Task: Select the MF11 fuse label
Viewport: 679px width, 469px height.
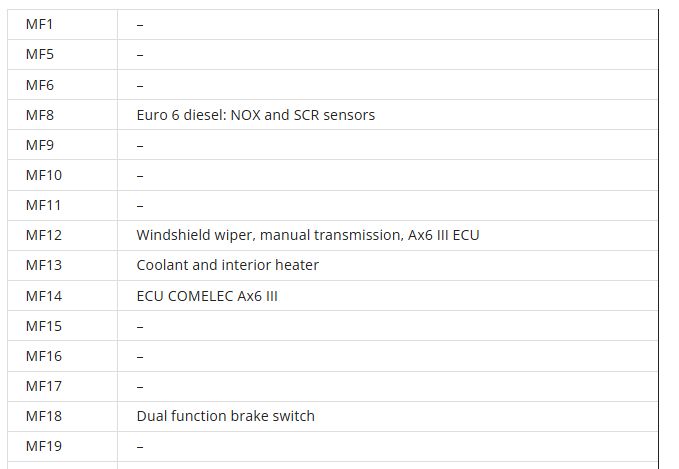Action: (x=44, y=205)
